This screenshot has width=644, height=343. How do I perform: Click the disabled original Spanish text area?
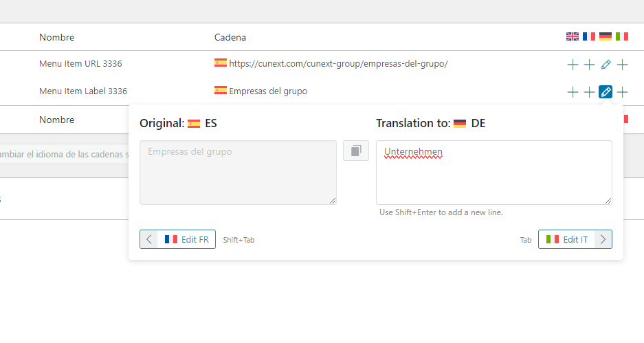[238, 173]
